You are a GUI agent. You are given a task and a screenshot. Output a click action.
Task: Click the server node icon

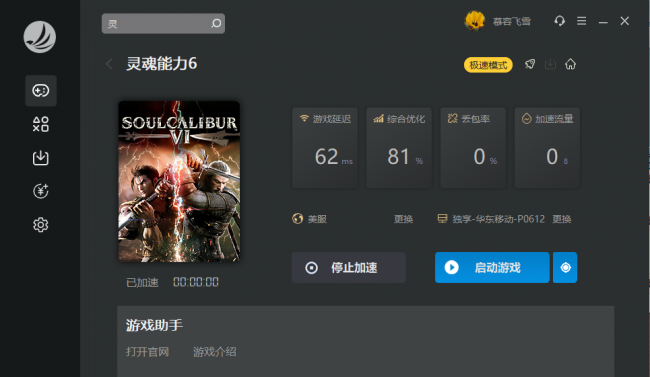[x=442, y=219]
